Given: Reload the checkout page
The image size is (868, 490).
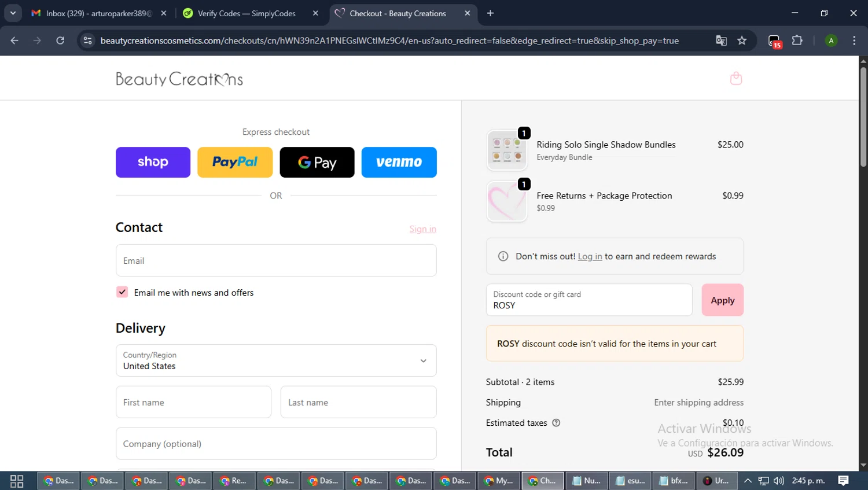Looking at the screenshot, I should pyautogui.click(x=60, y=40).
